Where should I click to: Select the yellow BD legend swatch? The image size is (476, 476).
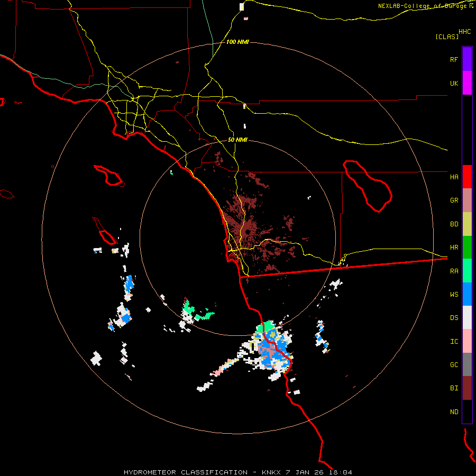[x=467, y=224]
